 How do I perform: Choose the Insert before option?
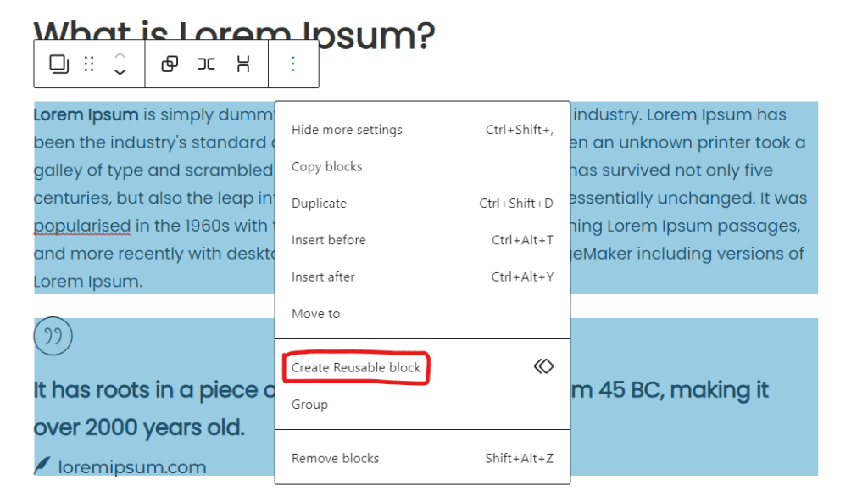tap(422, 240)
